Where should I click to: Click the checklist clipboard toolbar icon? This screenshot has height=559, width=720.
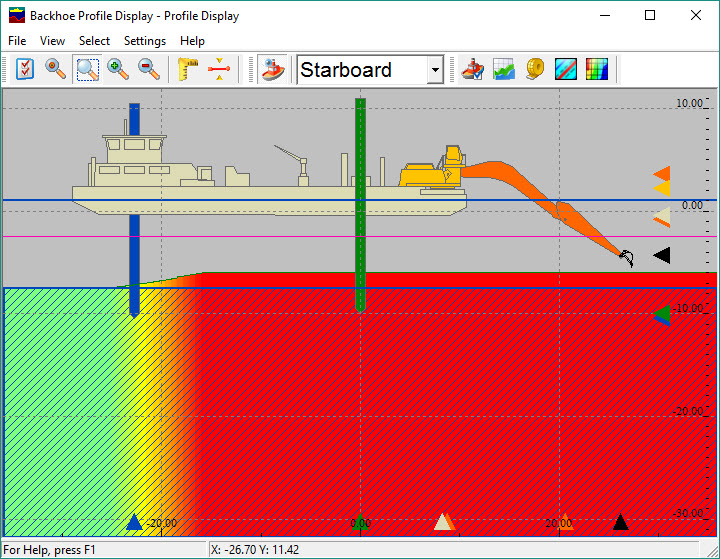(26, 69)
